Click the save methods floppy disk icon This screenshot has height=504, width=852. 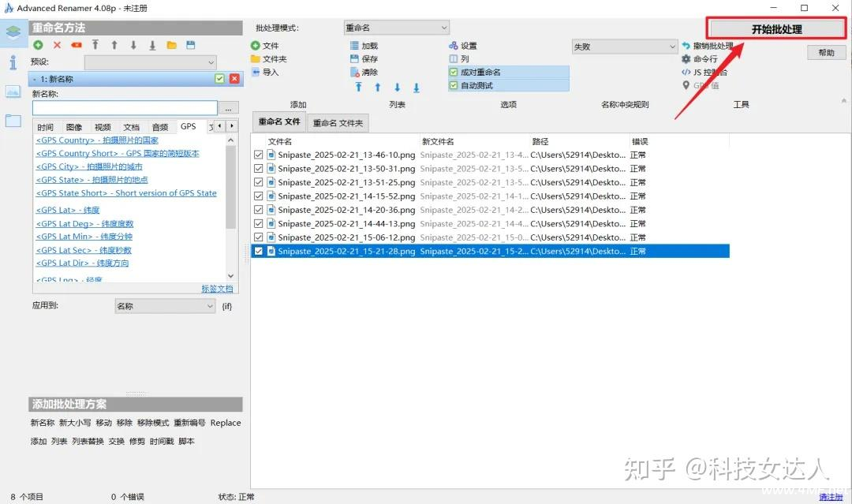point(190,46)
